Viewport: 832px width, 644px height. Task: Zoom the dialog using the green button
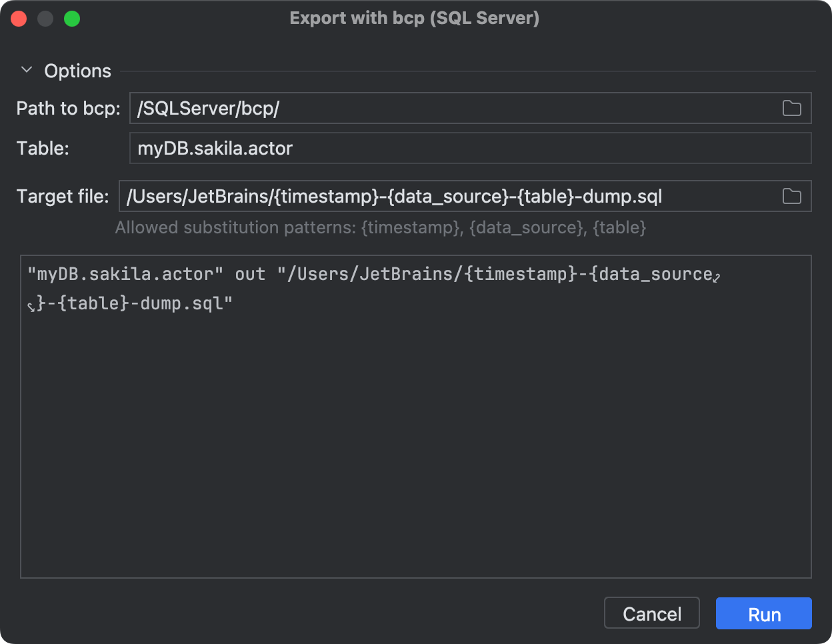pyautogui.click(x=72, y=19)
